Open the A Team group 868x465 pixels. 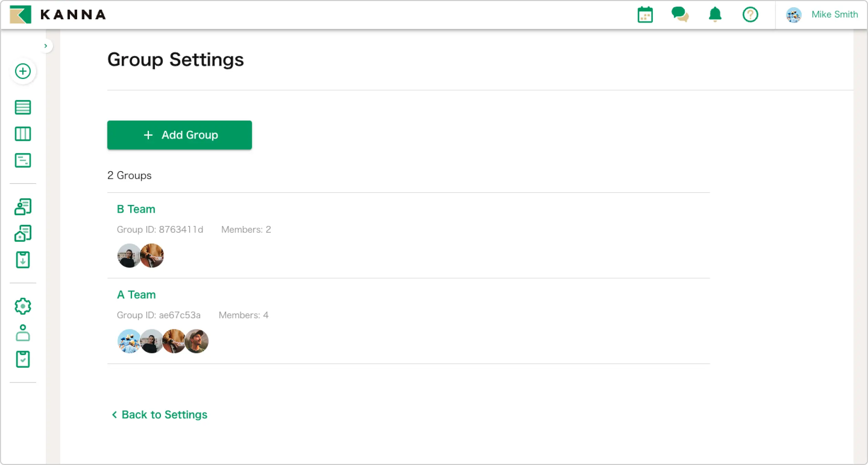click(x=136, y=295)
